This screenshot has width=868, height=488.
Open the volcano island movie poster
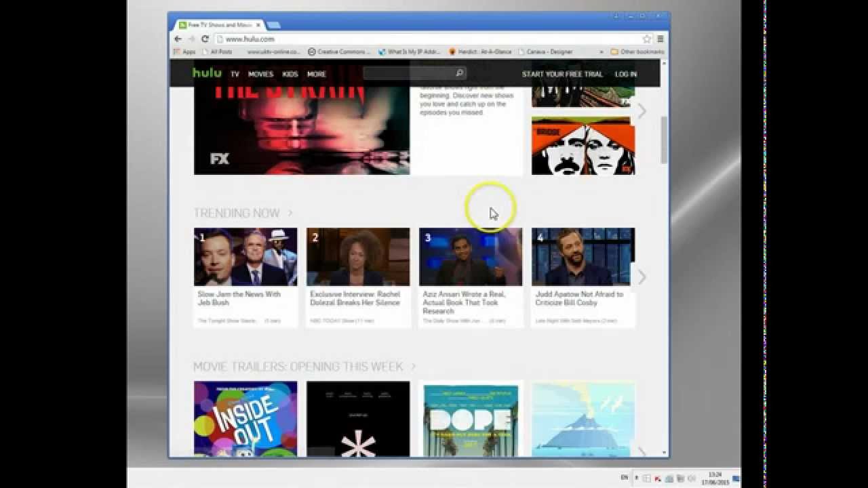click(x=583, y=419)
